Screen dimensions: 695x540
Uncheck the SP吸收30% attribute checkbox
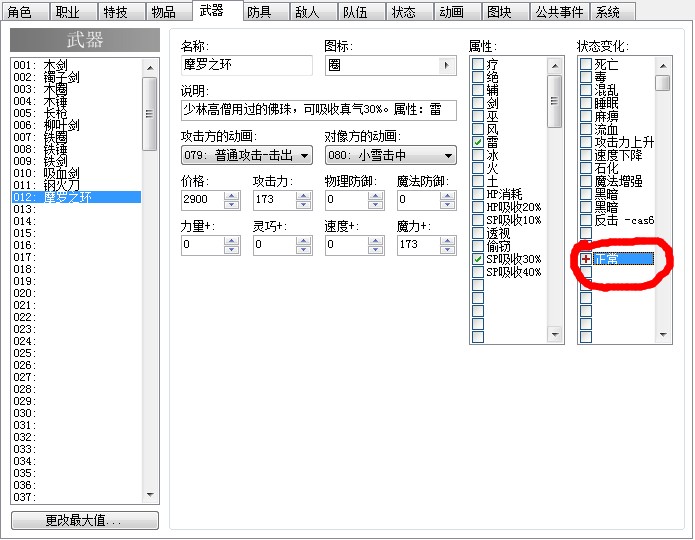pos(478,259)
